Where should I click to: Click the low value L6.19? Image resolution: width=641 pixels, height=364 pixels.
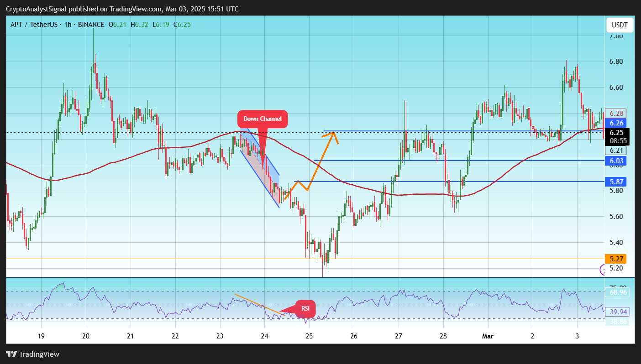(x=160, y=25)
